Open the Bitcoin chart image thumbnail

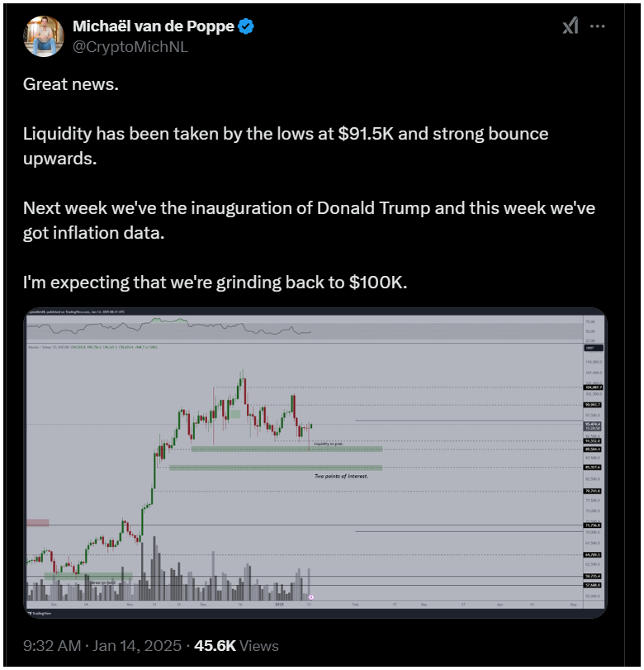click(x=315, y=463)
